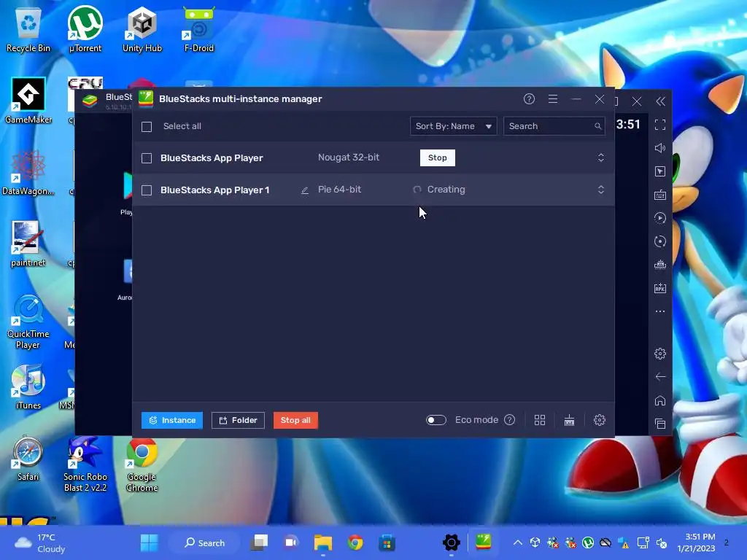Open BlueStacks settings gear in sidebar
This screenshot has height=560, width=747.
[x=659, y=354]
